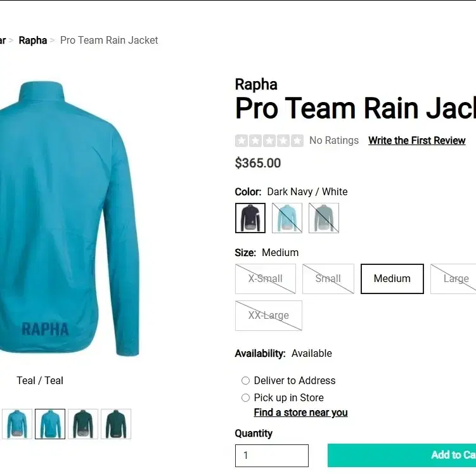Go to the Rapha breadcrumb link

[33, 41]
